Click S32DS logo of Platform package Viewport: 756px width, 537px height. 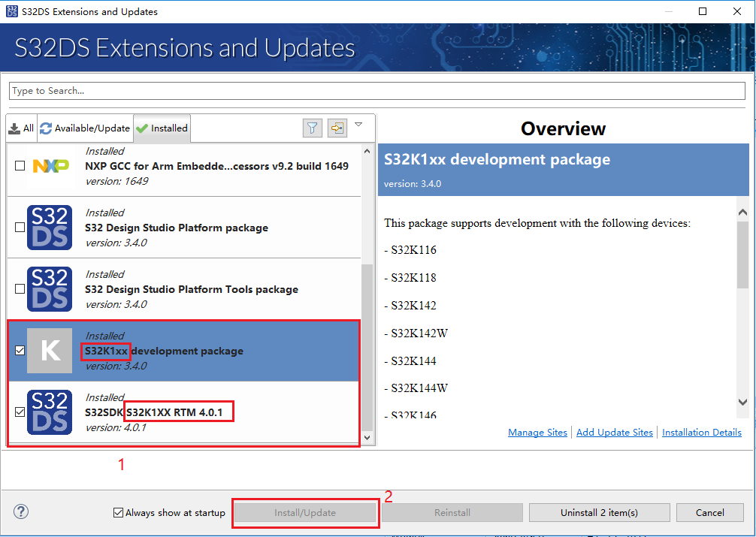[50, 228]
